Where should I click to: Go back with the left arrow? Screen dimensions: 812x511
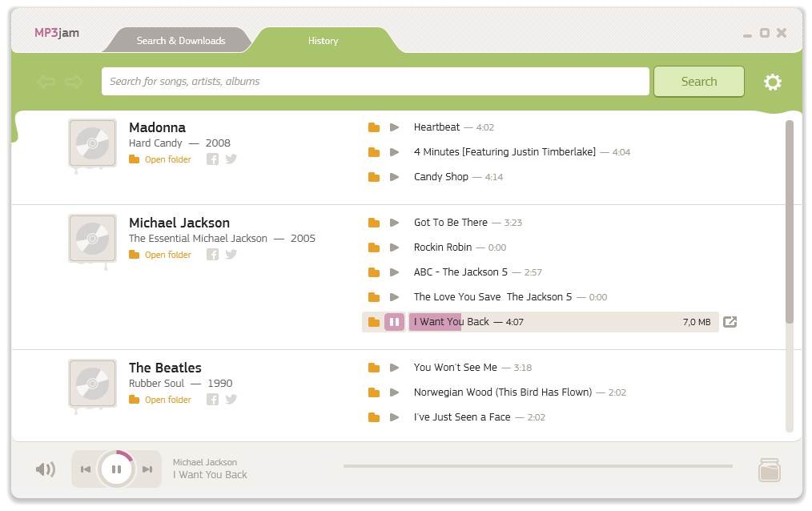click(x=46, y=81)
